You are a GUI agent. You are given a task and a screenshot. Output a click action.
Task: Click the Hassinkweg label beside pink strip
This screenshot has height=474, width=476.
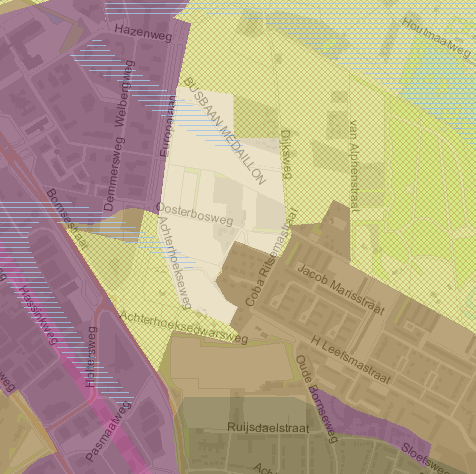click(38, 315)
